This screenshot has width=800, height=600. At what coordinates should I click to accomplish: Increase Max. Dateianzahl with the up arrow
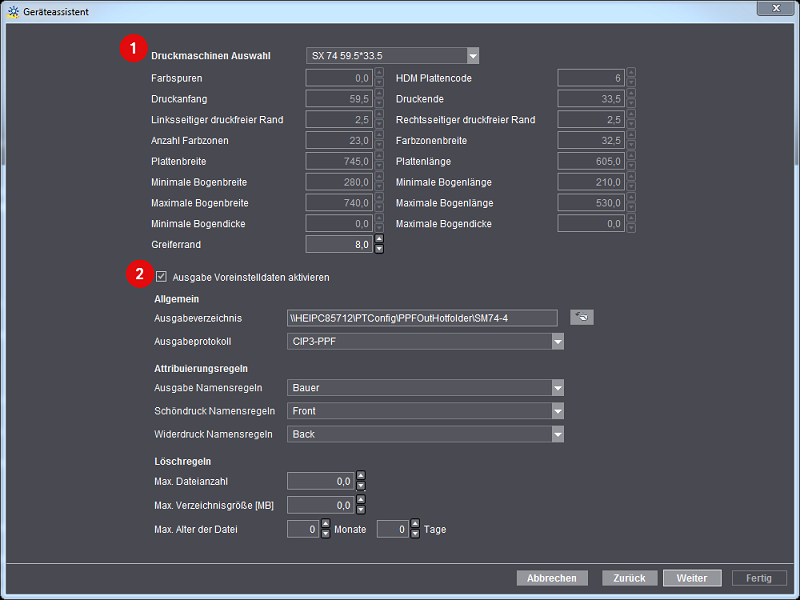click(361, 476)
